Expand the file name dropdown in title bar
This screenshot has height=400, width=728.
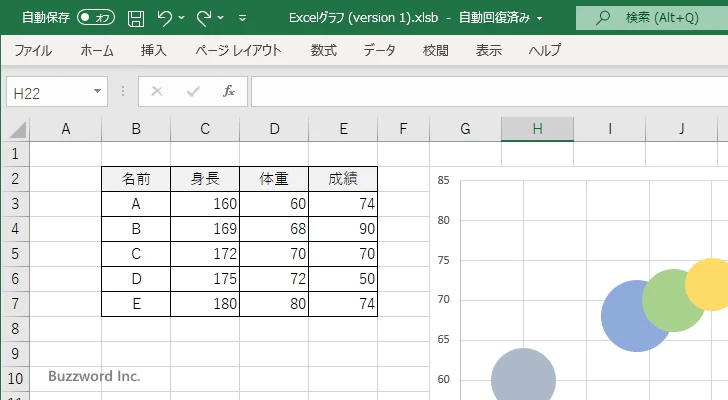click(540, 19)
